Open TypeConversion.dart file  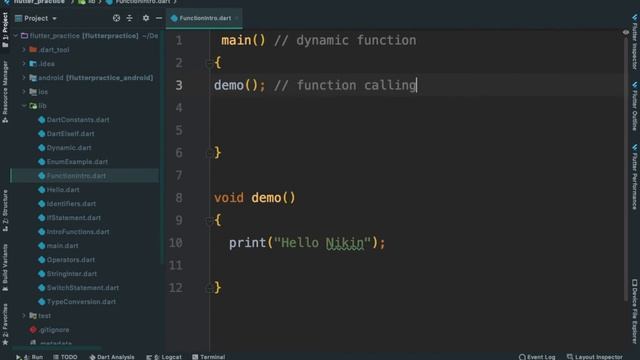(x=81, y=302)
